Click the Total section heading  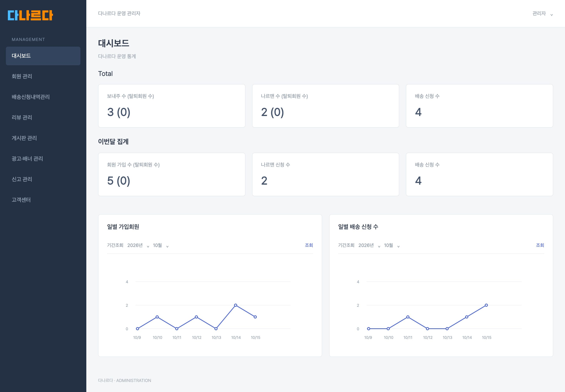coord(106,74)
